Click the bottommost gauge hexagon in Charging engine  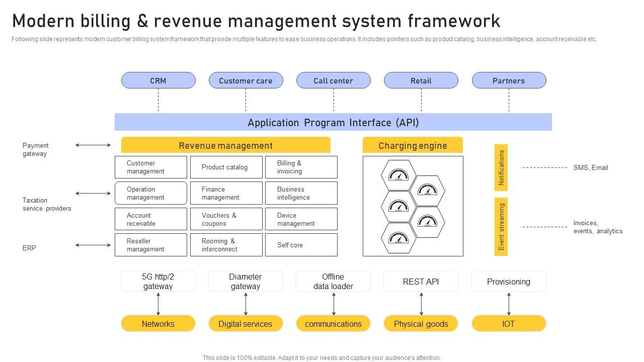(x=398, y=238)
